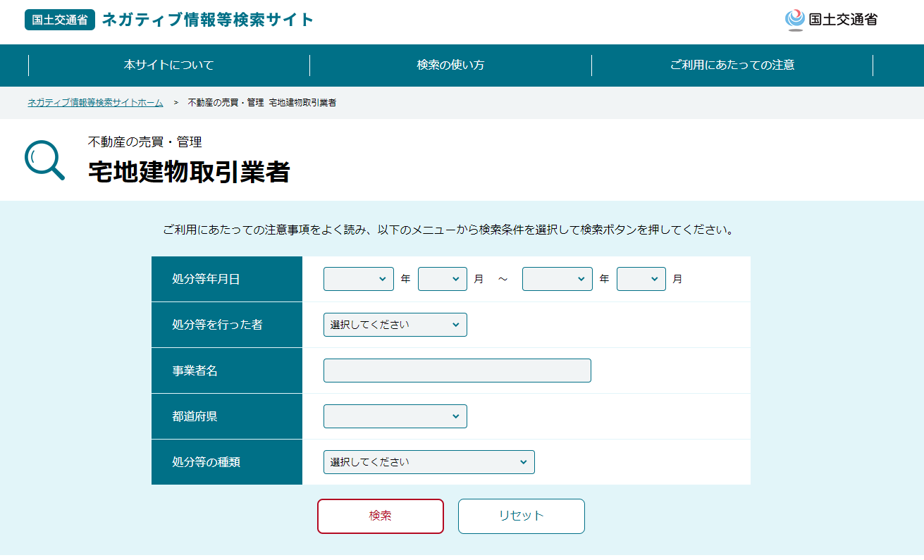Viewport: 924px width, 560px height.
Task: Open the end month dropdown for 処分等年月日
Action: (x=641, y=279)
